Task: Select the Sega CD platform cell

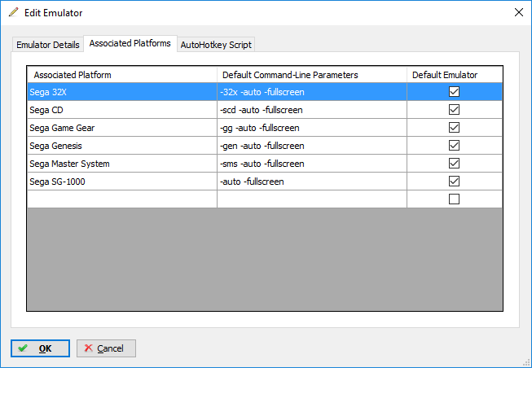Action: 122,110
